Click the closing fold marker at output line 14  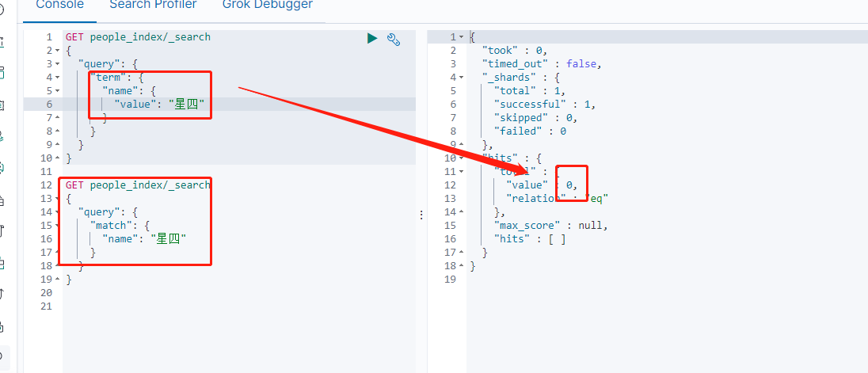(462, 212)
